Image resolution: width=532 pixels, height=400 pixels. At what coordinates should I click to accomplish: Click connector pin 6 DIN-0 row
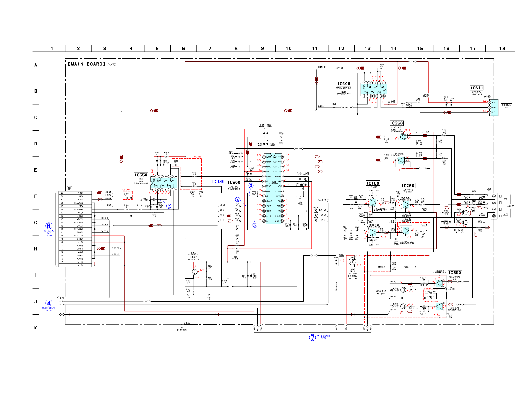pyautogui.click(x=75, y=249)
